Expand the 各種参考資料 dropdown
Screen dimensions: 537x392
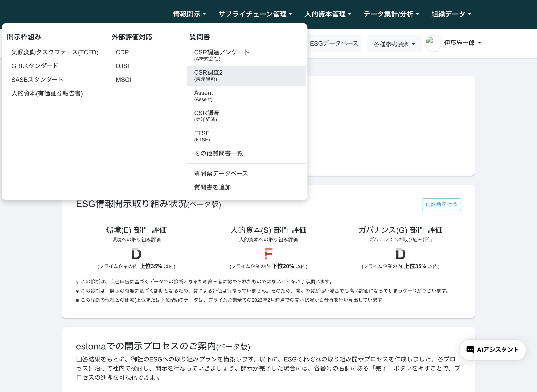[x=394, y=44]
